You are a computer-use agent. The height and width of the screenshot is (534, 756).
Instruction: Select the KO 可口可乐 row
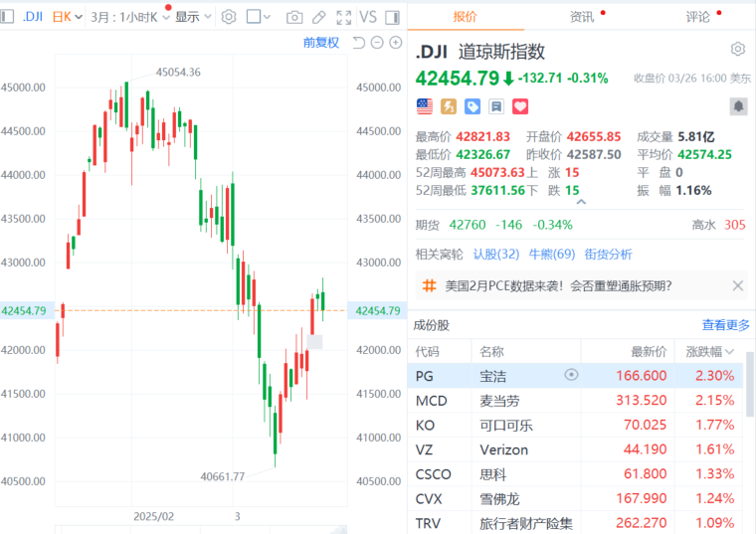click(576, 425)
